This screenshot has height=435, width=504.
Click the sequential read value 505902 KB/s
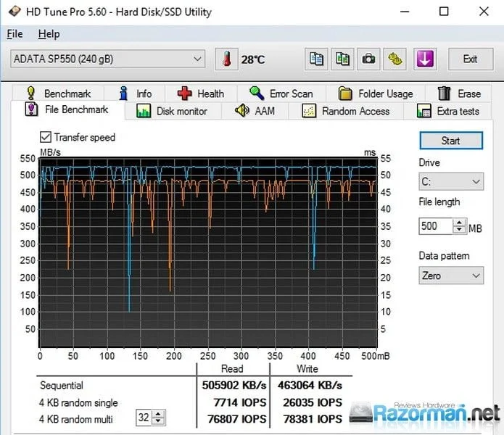pos(234,385)
